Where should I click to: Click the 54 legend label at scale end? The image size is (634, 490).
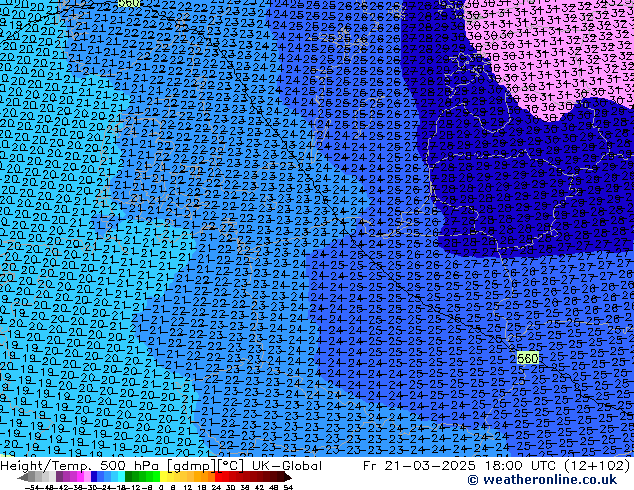287,487
